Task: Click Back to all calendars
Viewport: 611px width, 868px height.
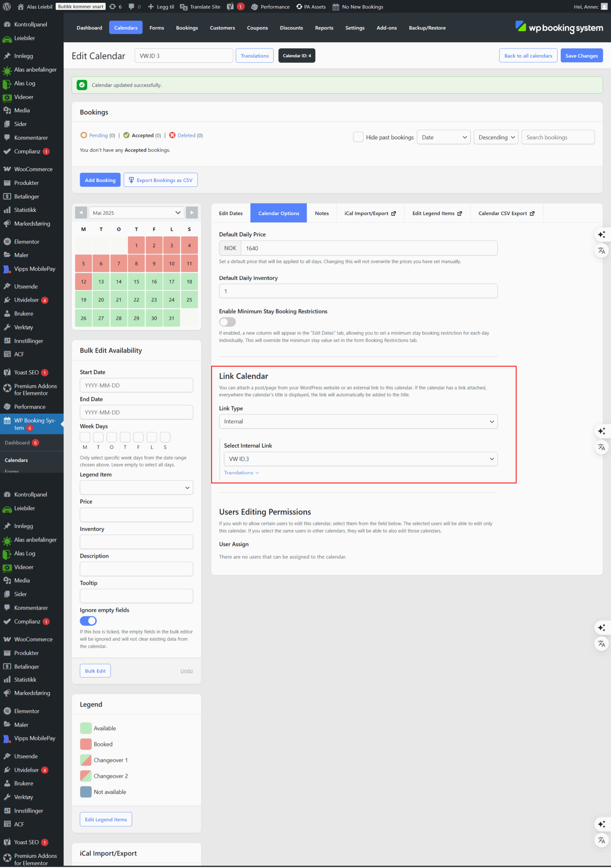Action: [x=528, y=56]
